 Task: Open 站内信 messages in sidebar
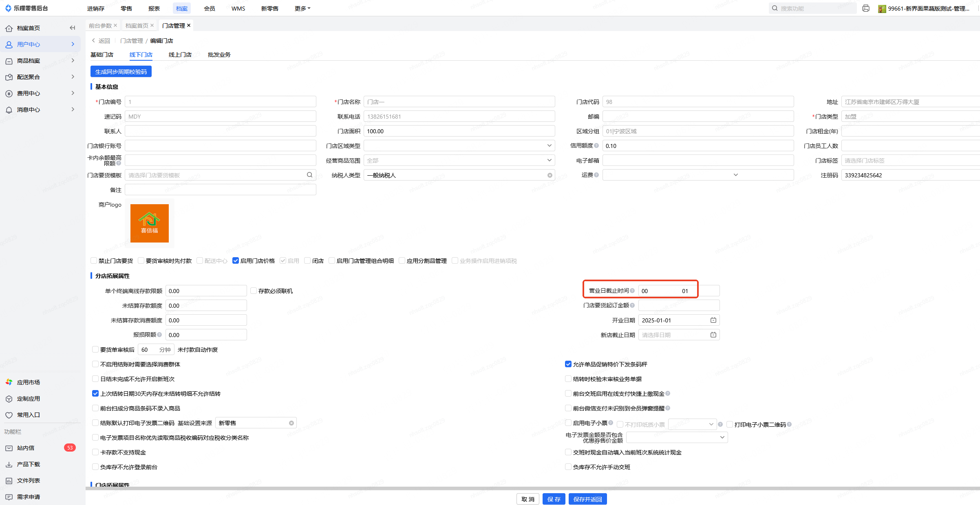(x=26, y=448)
